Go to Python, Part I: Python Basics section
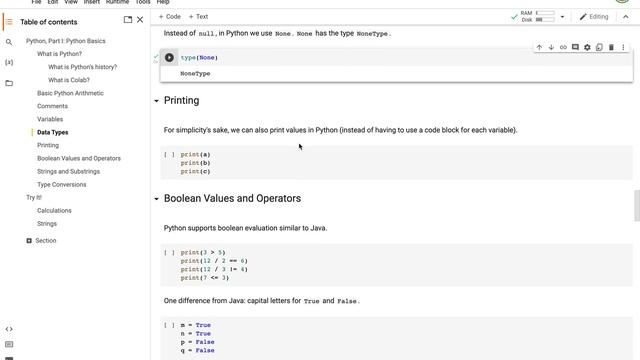640x360 pixels. (x=66, y=41)
